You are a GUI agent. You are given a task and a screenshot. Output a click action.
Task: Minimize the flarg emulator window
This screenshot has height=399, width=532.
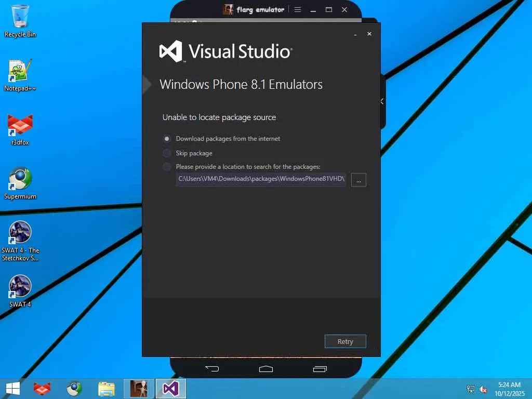(x=313, y=10)
